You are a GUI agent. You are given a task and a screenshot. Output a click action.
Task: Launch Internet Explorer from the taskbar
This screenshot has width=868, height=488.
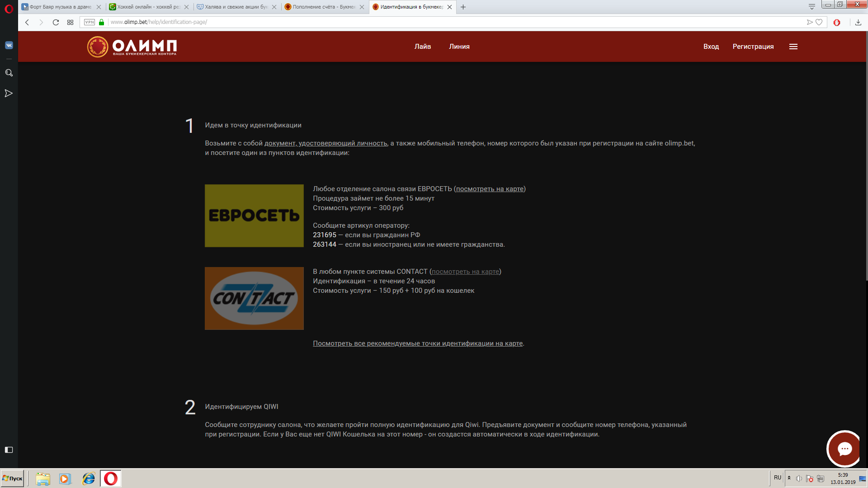pyautogui.click(x=88, y=479)
